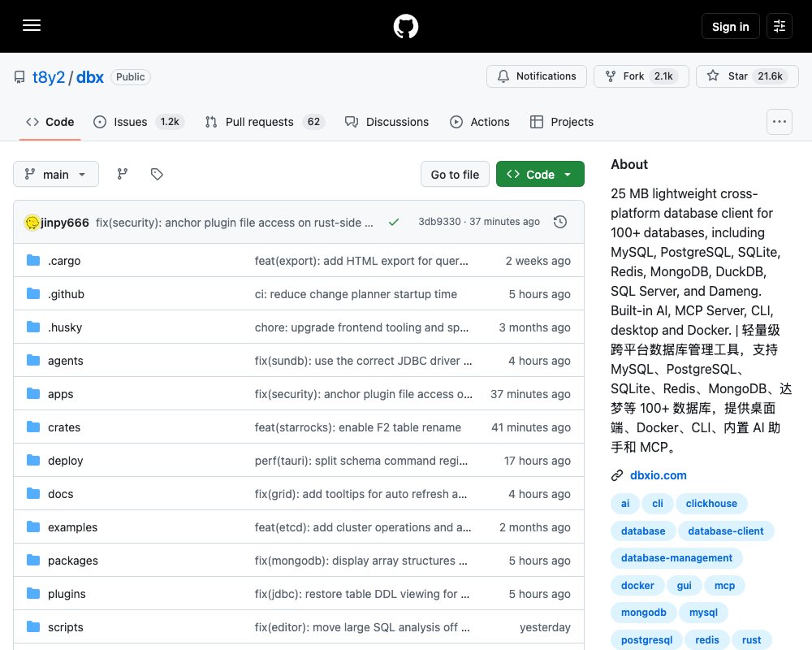Click the plugins folder icon
The height and width of the screenshot is (650, 812).
(33, 593)
